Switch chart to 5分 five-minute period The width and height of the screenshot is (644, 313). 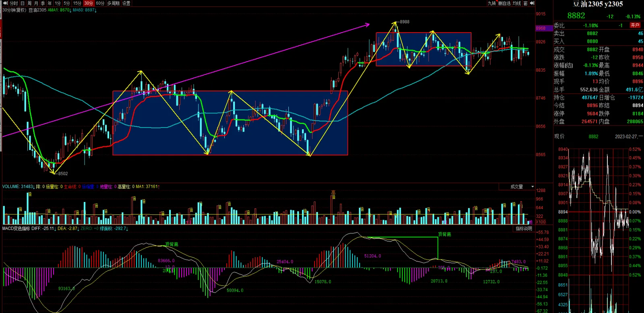pyautogui.click(x=67, y=3)
